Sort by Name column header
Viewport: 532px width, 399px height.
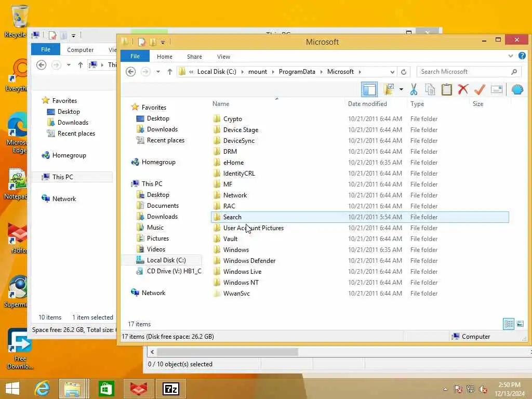click(220, 104)
